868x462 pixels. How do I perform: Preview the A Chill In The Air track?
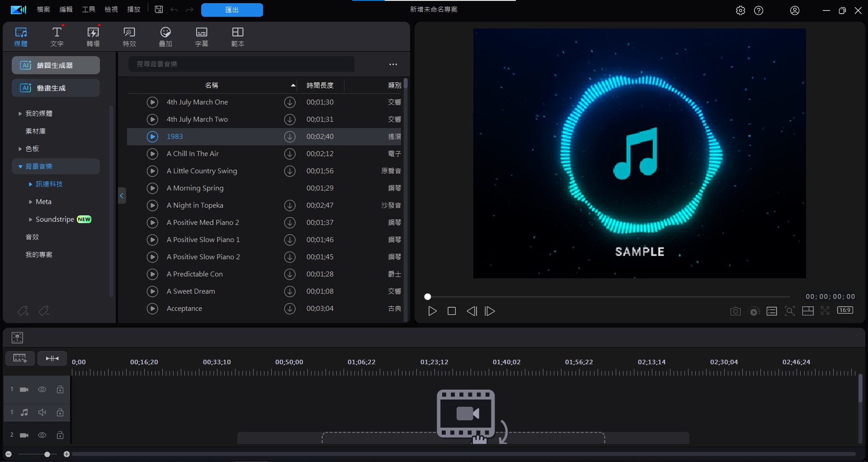pos(152,154)
